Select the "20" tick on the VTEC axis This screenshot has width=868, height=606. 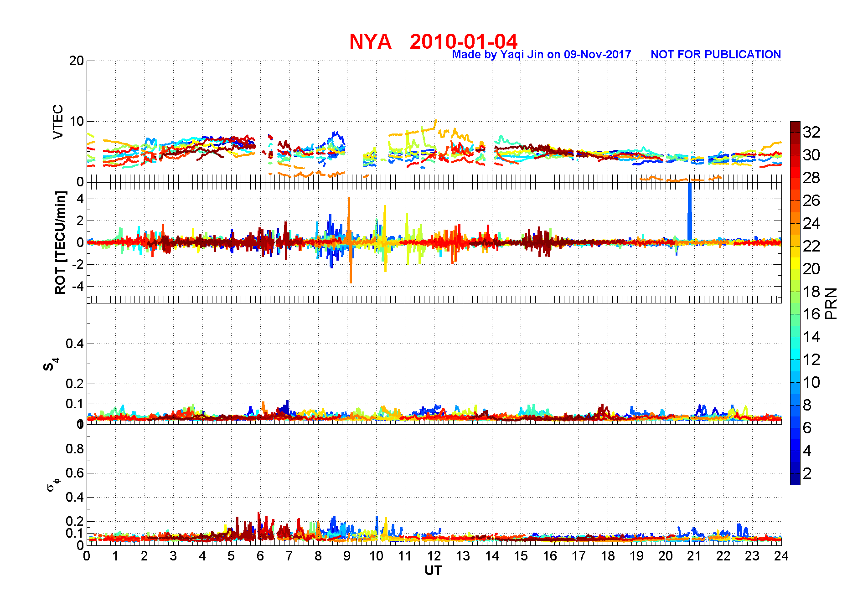[77, 61]
